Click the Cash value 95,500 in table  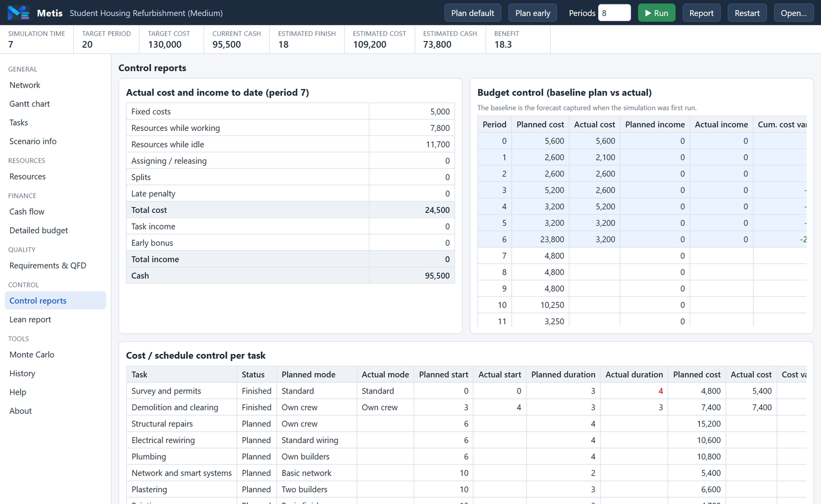point(437,276)
